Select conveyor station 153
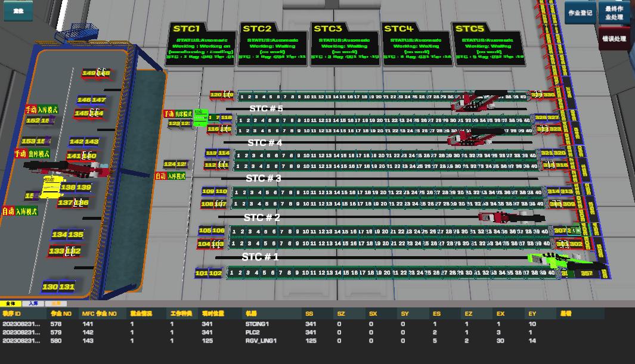 coord(29,141)
